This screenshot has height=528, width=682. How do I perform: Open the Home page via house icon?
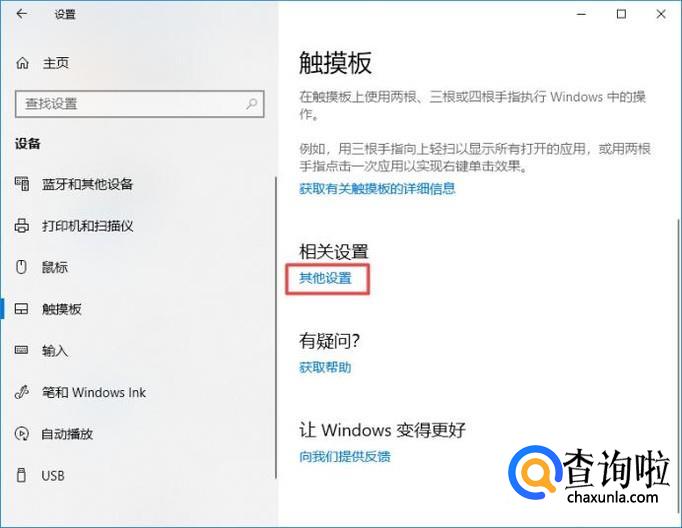coord(23,63)
